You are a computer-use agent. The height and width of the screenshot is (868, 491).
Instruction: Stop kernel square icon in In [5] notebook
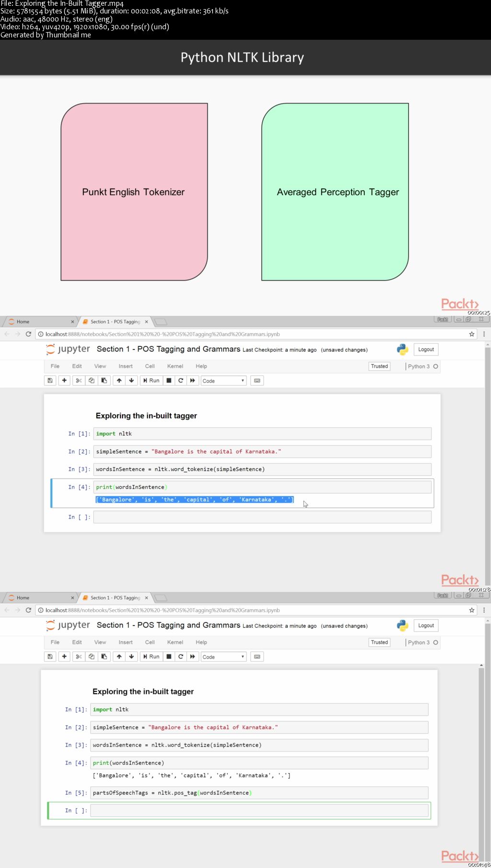point(169,657)
